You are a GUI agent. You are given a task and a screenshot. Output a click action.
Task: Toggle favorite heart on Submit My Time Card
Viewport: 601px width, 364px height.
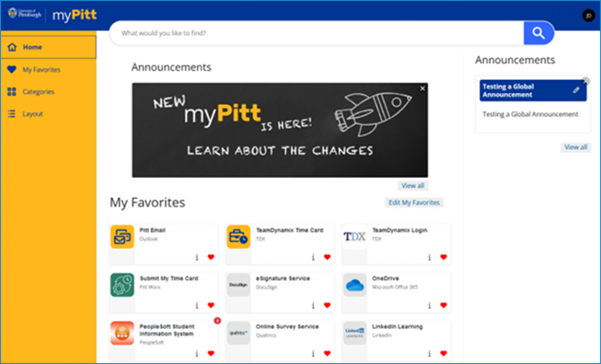click(x=211, y=305)
